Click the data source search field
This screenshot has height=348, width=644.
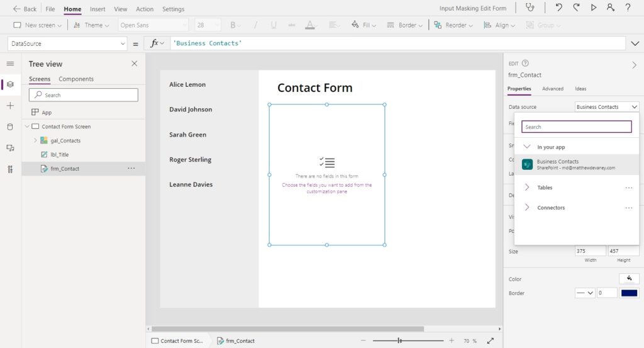click(x=576, y=127)
